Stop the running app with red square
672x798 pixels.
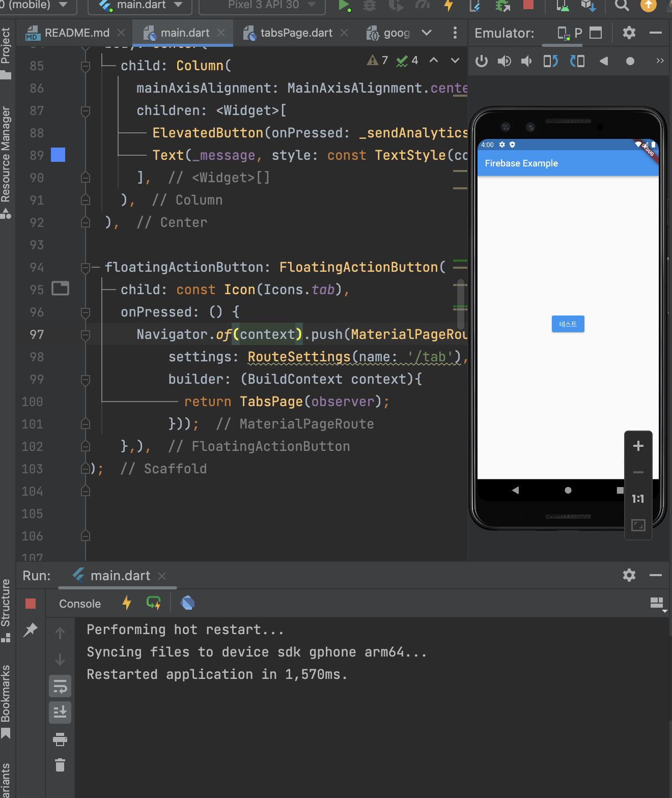tap(528, 5)
